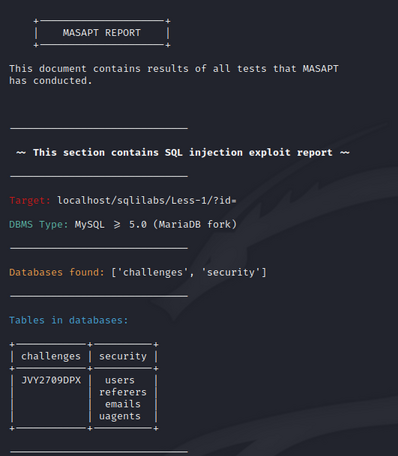
Task: Click the 'This document contains results' intro line
Action: (x=174, y=69)
